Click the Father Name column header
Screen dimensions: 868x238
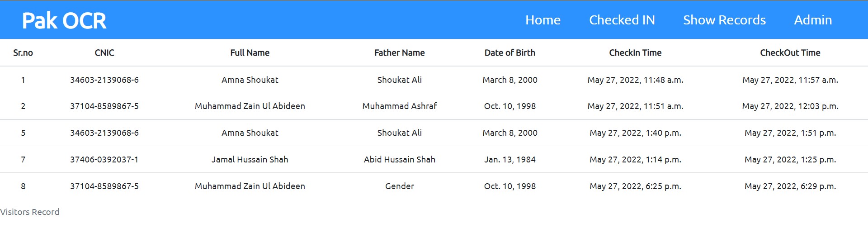coord(400,52)
